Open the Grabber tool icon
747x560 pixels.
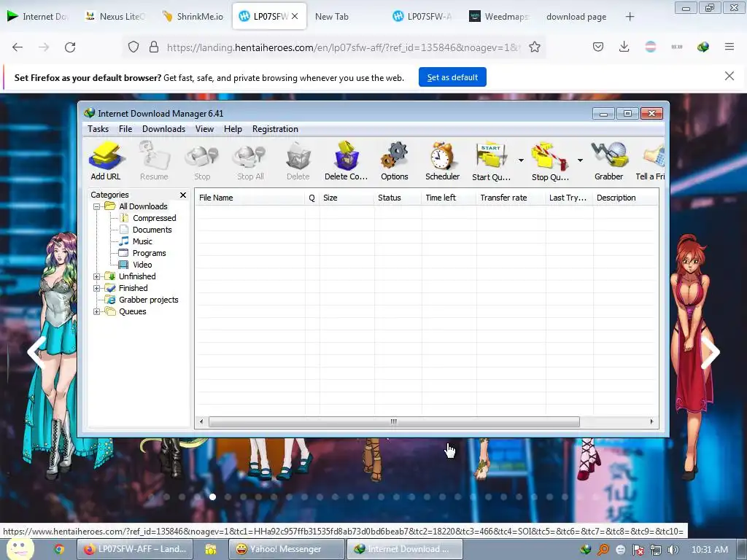(609, 161)
